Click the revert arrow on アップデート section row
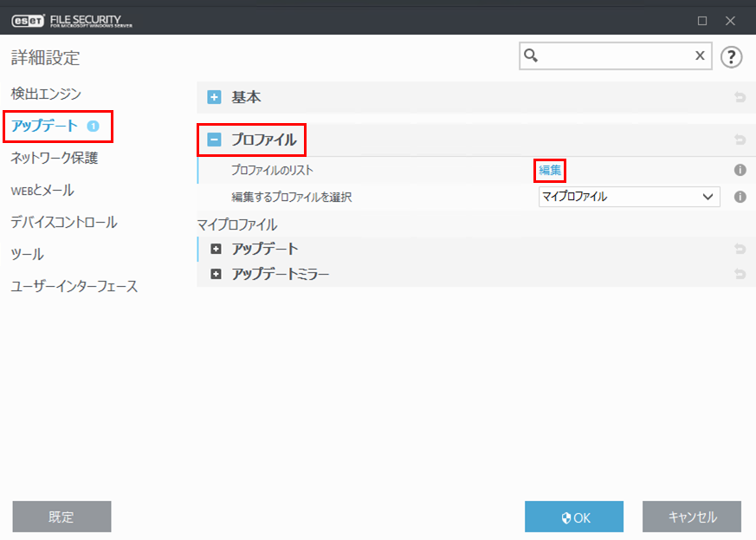Viewport: 756px width, 540px height. 740,250
